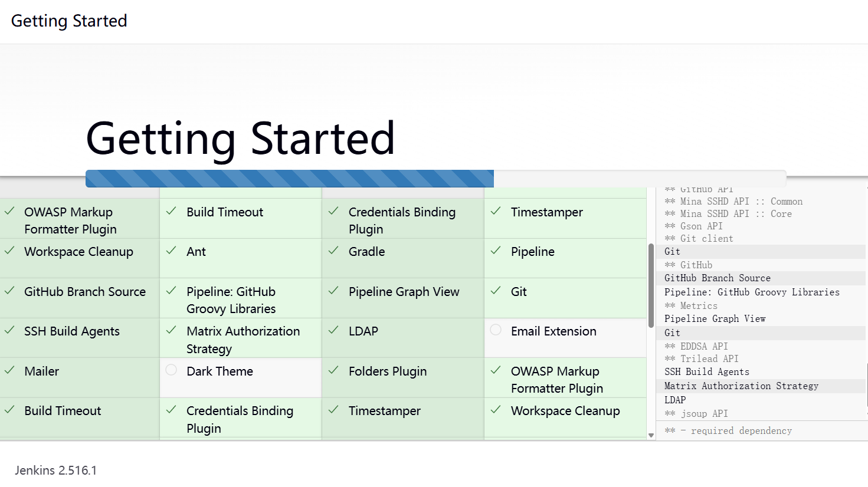
Task: Click 'Matrix Authorization Strategy' in install log
Action: 742,386
